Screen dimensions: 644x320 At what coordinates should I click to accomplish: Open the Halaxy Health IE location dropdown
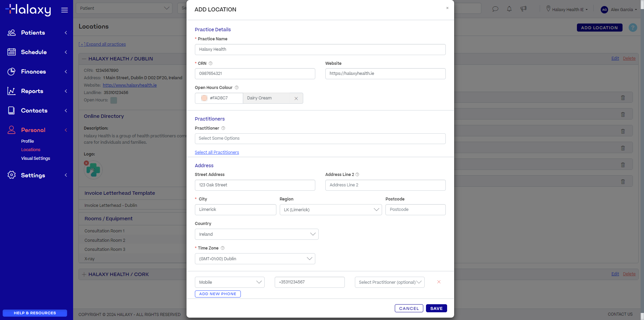point(567,9)
